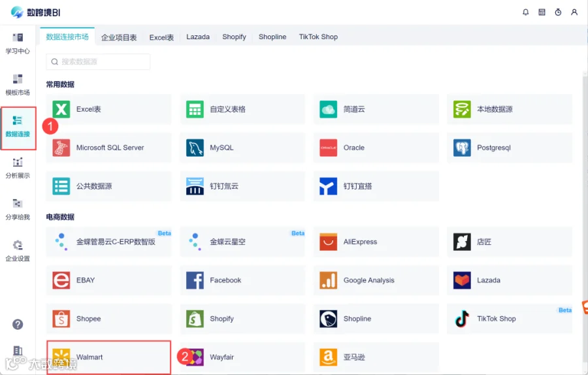Click the help question mark icon
This screenshot has height=375, width=588.
pos(18,325)
